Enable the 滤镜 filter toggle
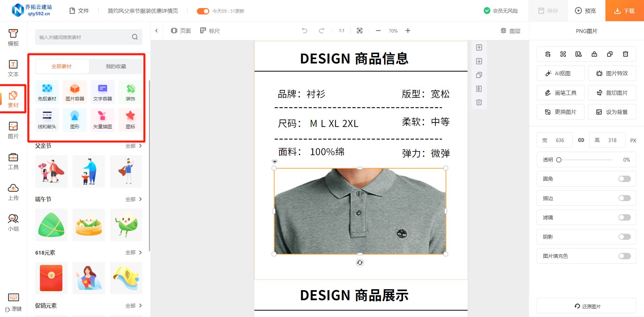The width and height of the screenshot is (644, 317). [x=625, y=217]
